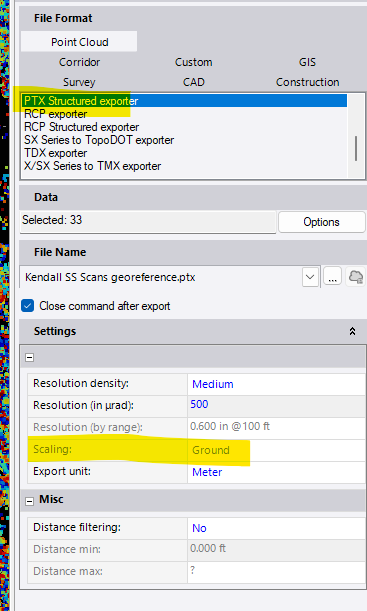This screenshot has height=611, width=367.
Task: Open the file name dropdown arrow
Action: point(310,277)
